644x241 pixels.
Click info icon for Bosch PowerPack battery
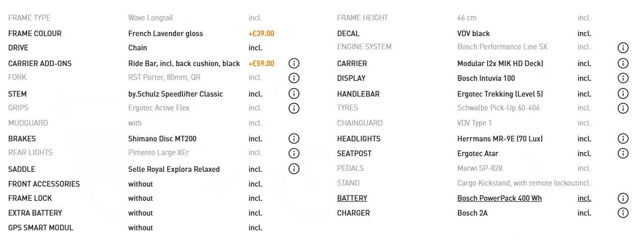pyautogui.click(x=623, y=198)
